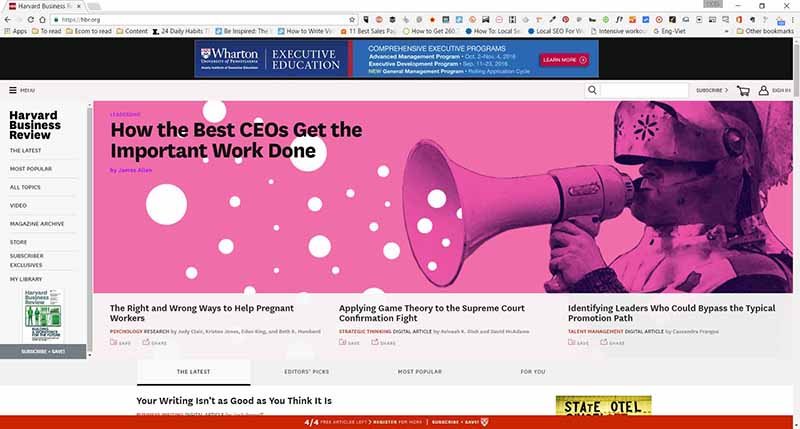Reload the page with refresh icon
Screen dimensions: 800x429
(x=31, y=19)
